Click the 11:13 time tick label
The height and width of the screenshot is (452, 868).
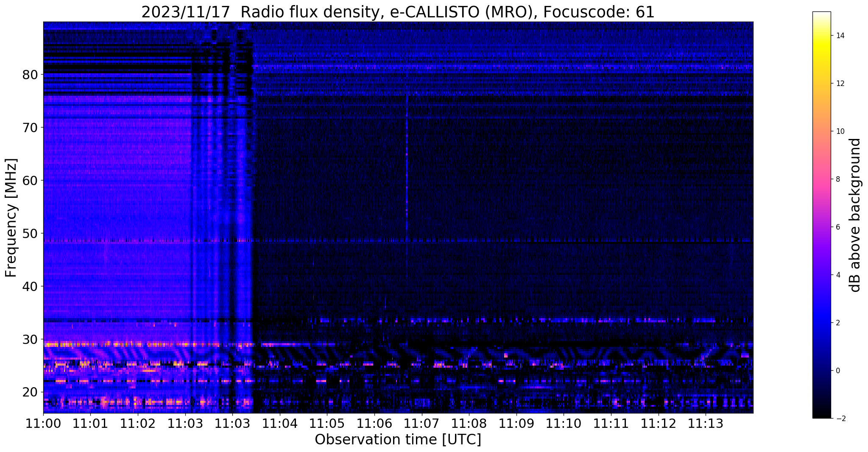705,423
